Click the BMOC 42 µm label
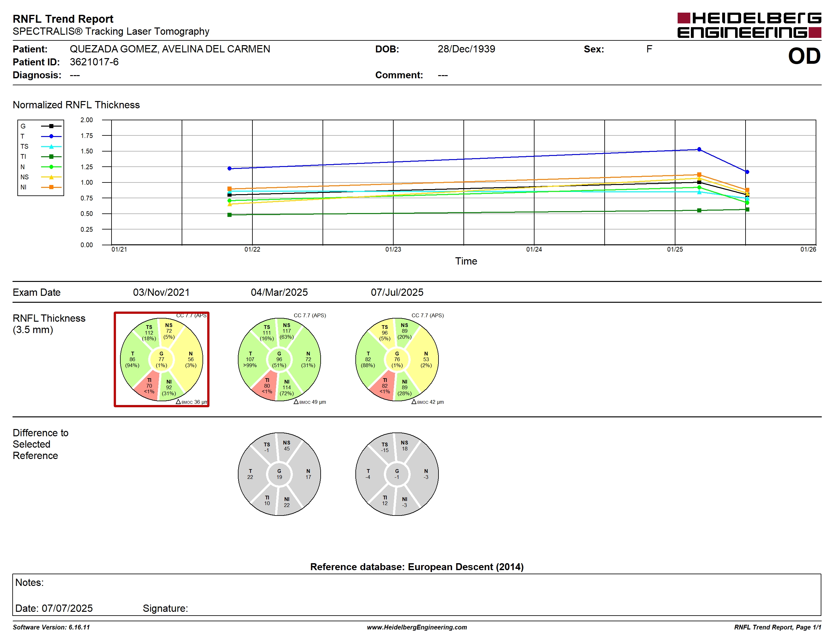 tap(428, 402)
